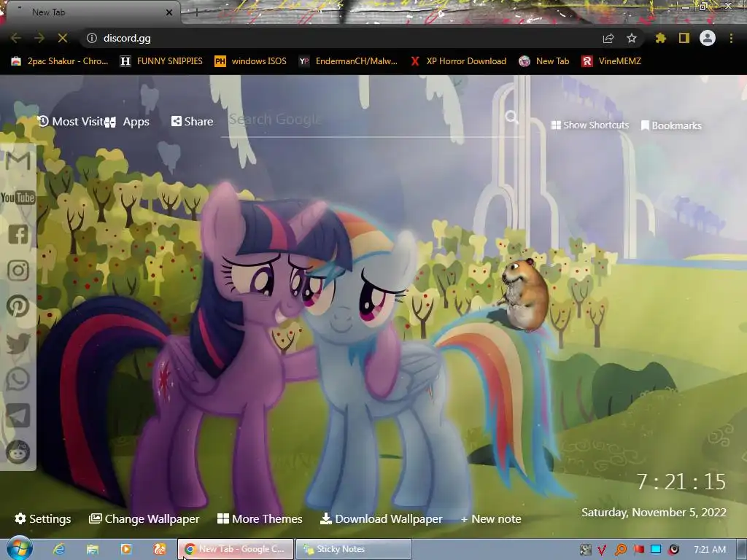Toggle Show Shortcuts
The width and height of the screenshot is (747, 560).
point(589,125)
